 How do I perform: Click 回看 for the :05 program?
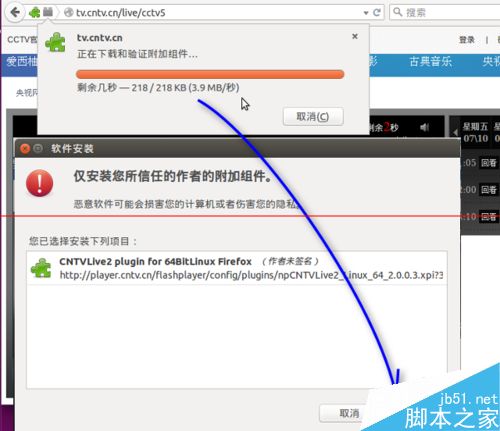point(489,163)
